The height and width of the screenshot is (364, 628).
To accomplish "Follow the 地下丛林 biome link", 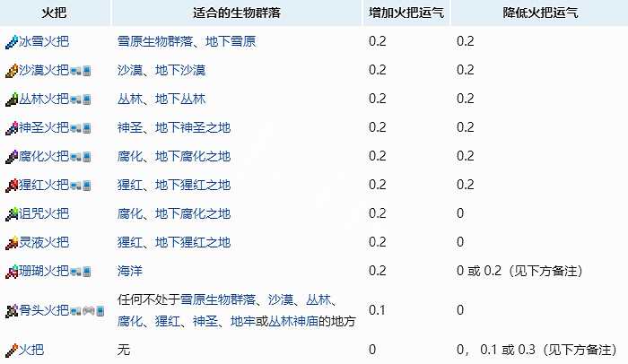I will tap(180, 99).
